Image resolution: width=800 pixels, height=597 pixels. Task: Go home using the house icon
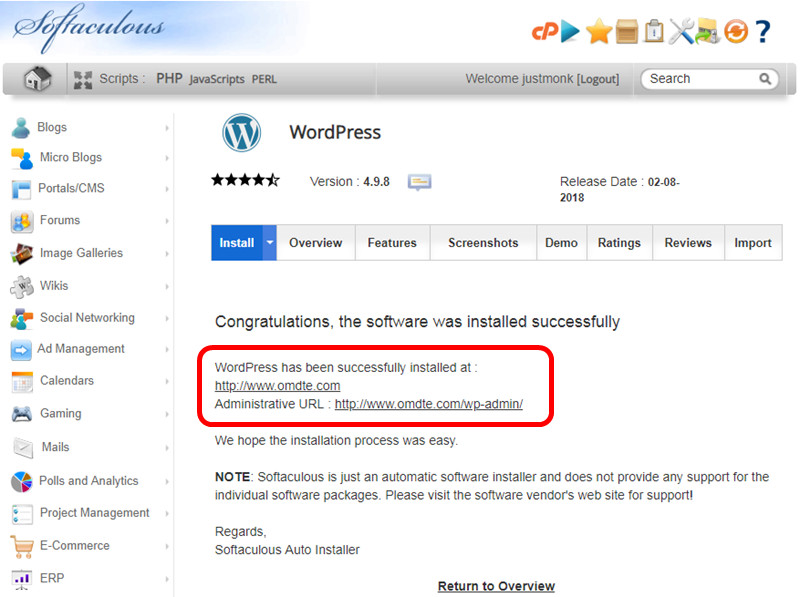pyautogui.click(x=38, y=79)
